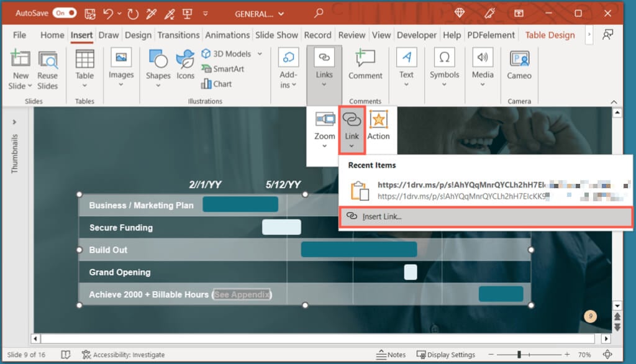
Task: Start presentation from beginning icon
Action: pos(187,14)
